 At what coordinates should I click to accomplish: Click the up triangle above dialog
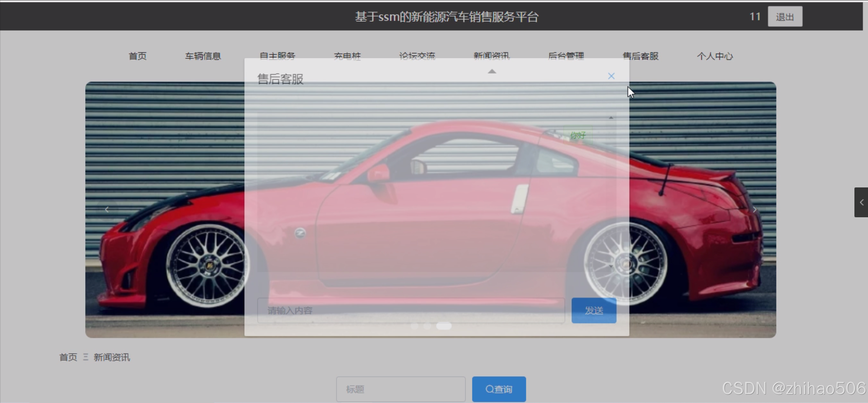click(x=492, y=71)
